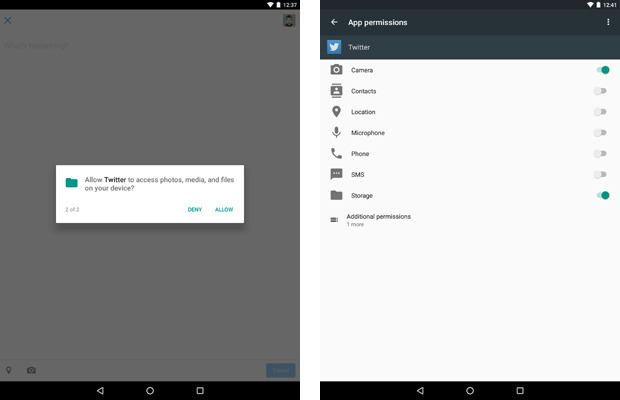The image size is (620, 400).
Task: Tap DENY in the Twitter permission dialog
Action: click(x=195, y=209)
